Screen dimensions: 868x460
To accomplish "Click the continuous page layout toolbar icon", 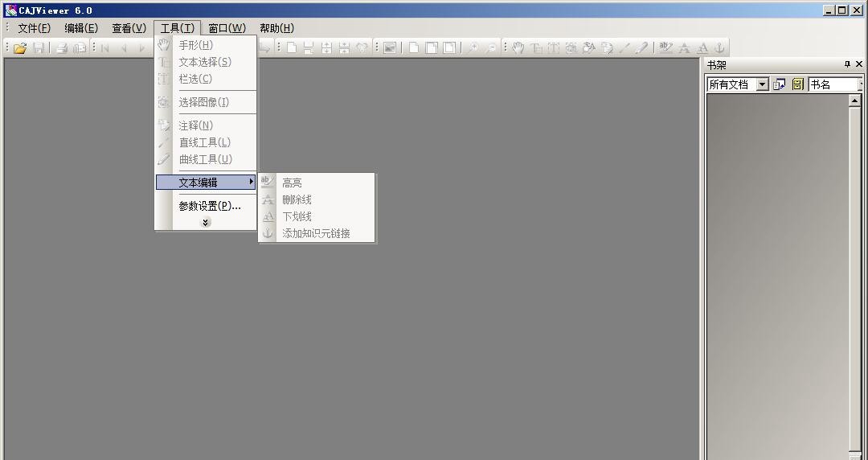I will [309, 48].
